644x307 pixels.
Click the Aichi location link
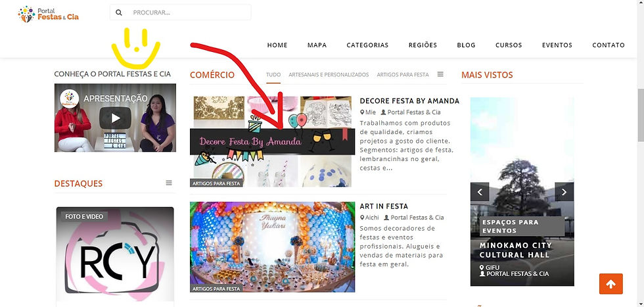pos(369,218)
